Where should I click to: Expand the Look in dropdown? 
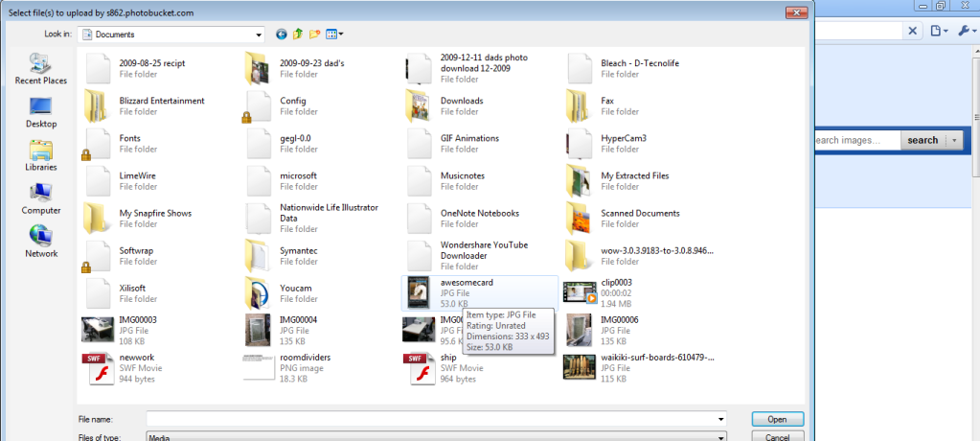[x=259, y=35]
